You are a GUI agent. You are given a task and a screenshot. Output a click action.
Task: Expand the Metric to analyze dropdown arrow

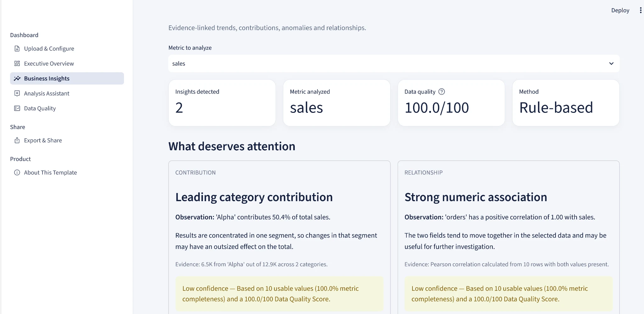[611, 63]
